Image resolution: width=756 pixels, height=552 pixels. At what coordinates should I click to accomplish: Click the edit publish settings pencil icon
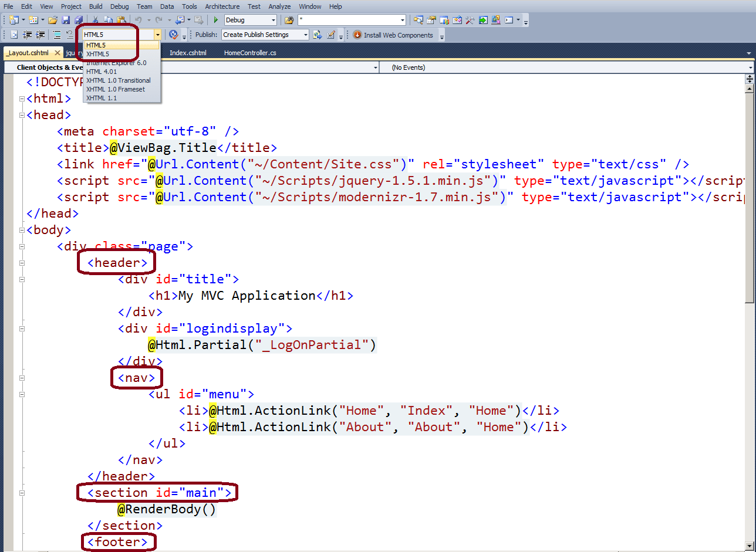pos(330,35)
